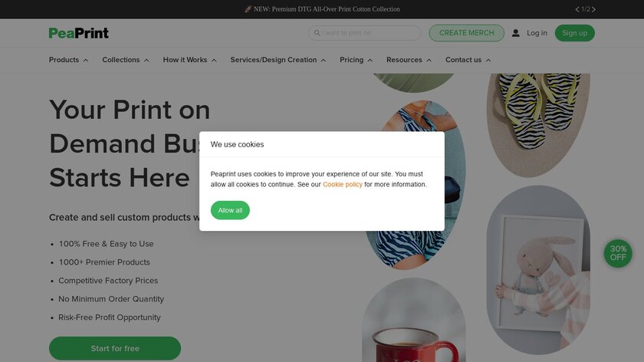This screenshot has width=644, height=362.
Task: Open the How it Works dropdown
Action: tap(189, 60)
